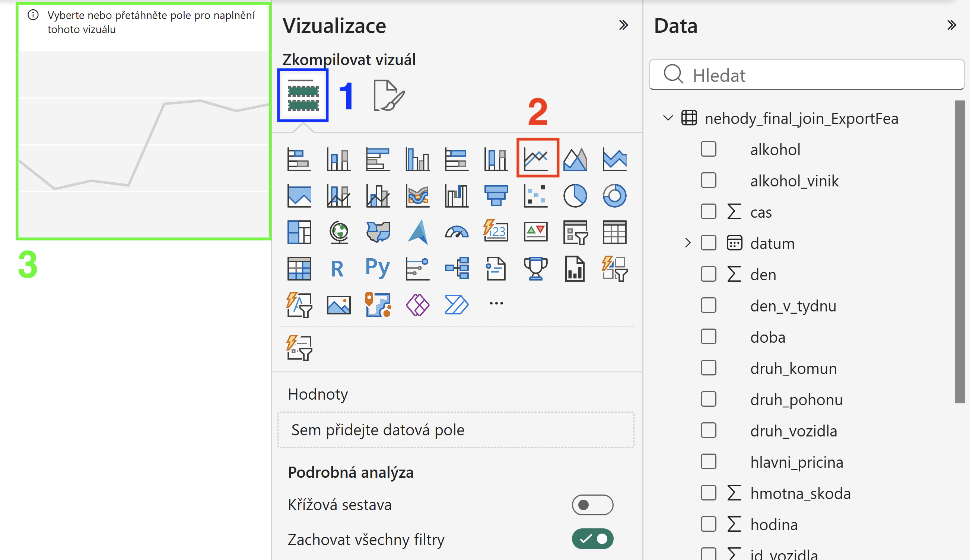The image size is (970, 560).
Task: Open more visuals via the ellipsis
Action: click(x=496, y=304)
